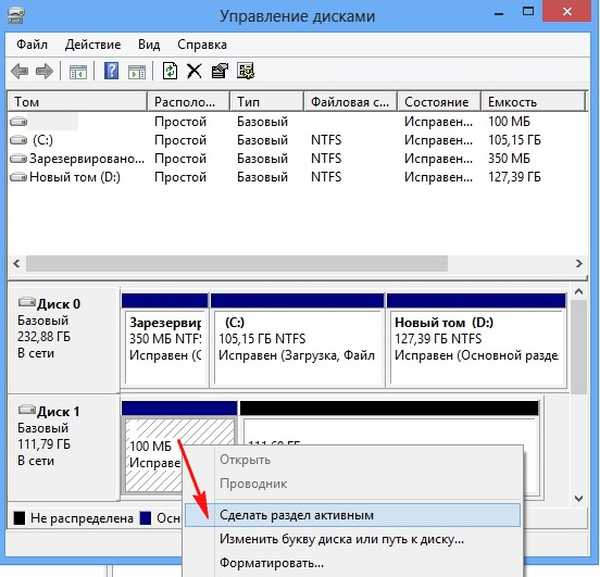The image size is (600, 577).
Task: Click the rightmost settings toolbar icon
Action: click(243, 71)
